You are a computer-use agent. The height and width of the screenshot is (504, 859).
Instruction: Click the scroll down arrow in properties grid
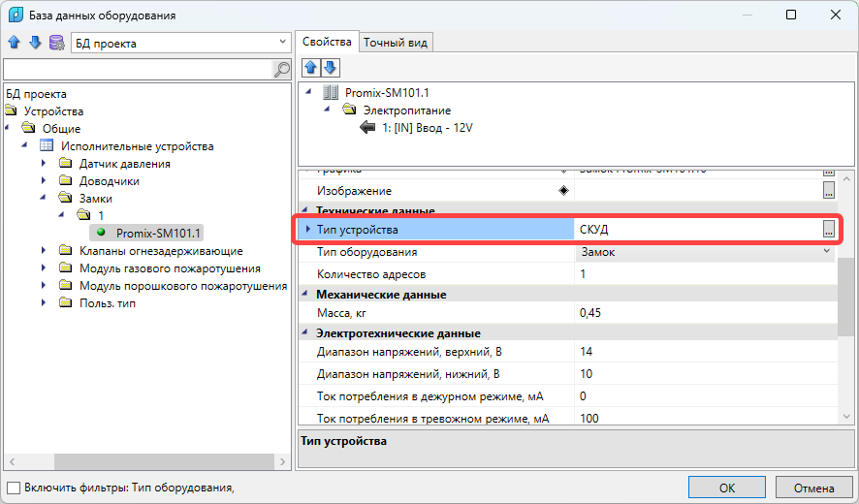(x=845, y=417)
